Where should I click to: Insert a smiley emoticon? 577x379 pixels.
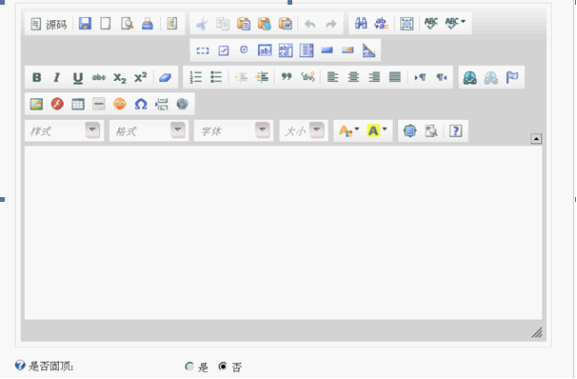point(120,104)
